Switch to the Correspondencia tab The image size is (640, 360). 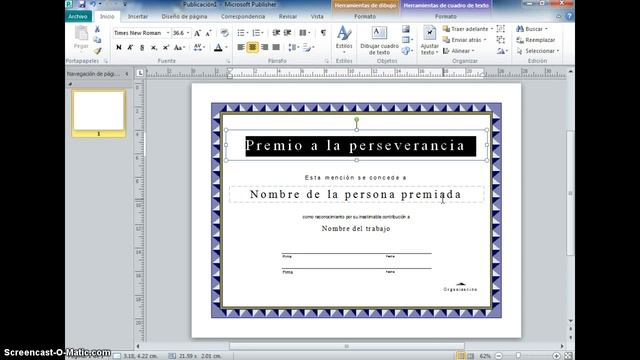click(x=243, y=16)
